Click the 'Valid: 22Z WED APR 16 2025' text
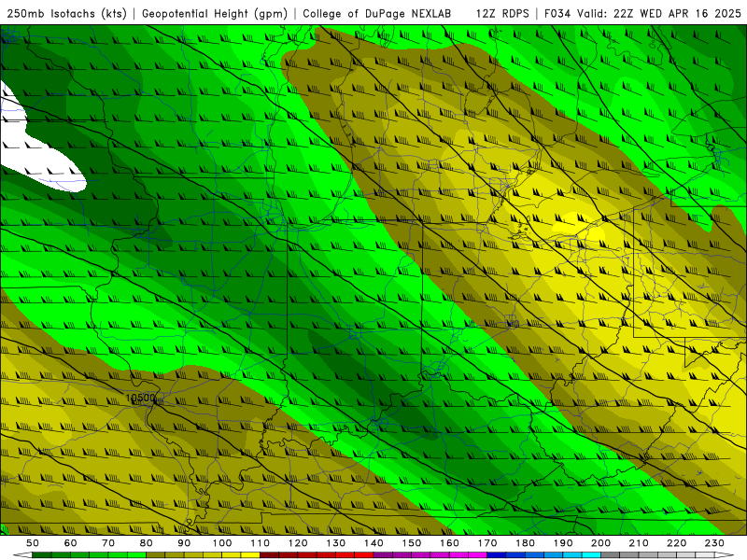Viewport: 747px width, 560px height. tap(659, 14)
